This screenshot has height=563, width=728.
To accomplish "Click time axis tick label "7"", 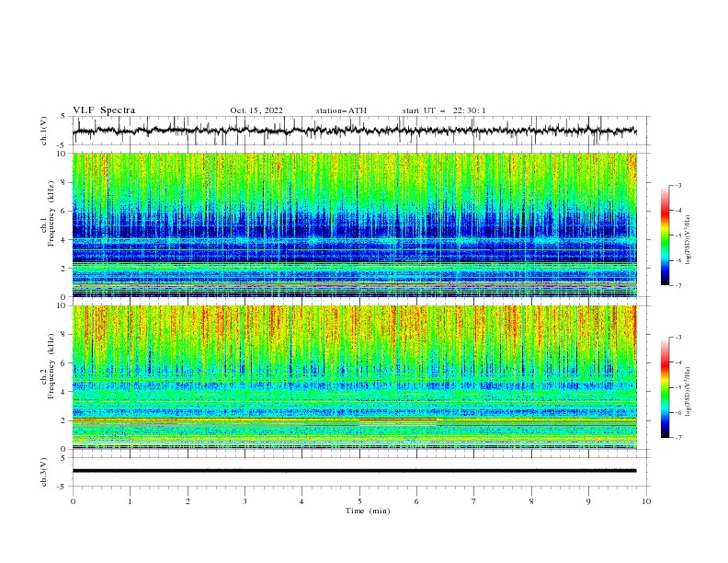I will [474, 501].
